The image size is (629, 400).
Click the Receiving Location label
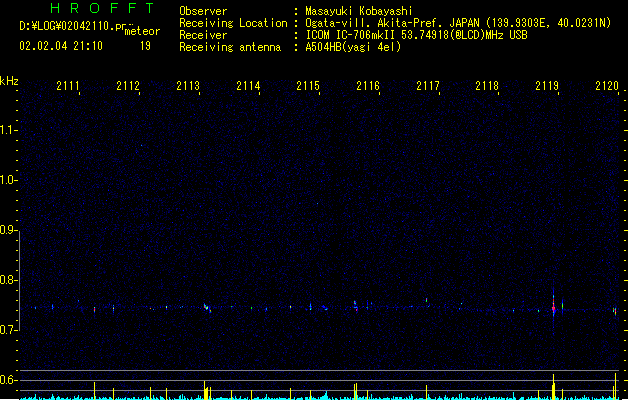[233, 23]
